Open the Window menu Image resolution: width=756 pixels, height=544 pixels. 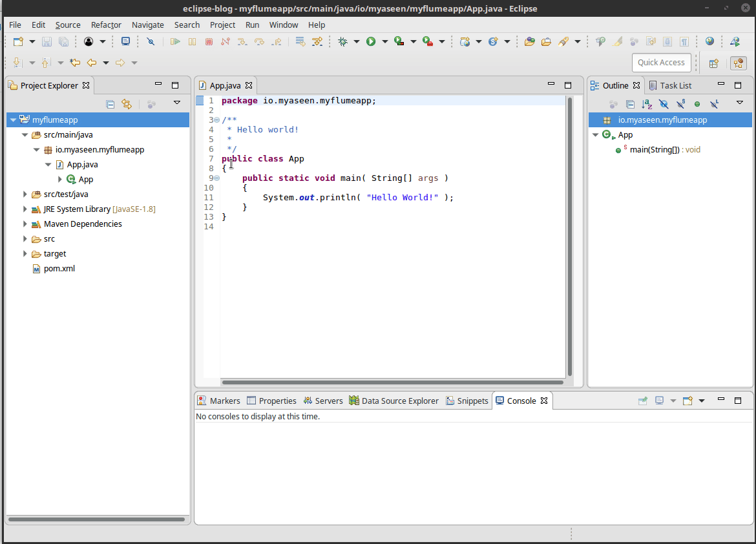[x=284, y=25]
